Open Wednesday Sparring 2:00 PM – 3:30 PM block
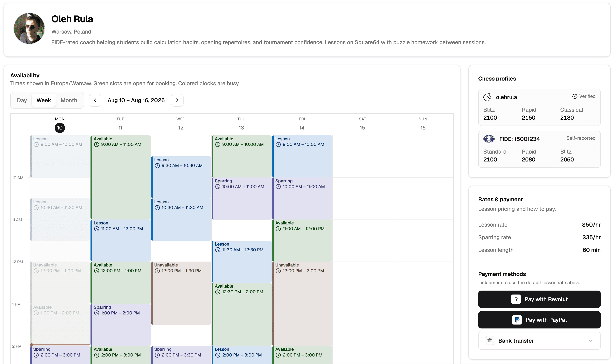Image resolution: width=615 pixels, height=364 pixels. point(181,355)
